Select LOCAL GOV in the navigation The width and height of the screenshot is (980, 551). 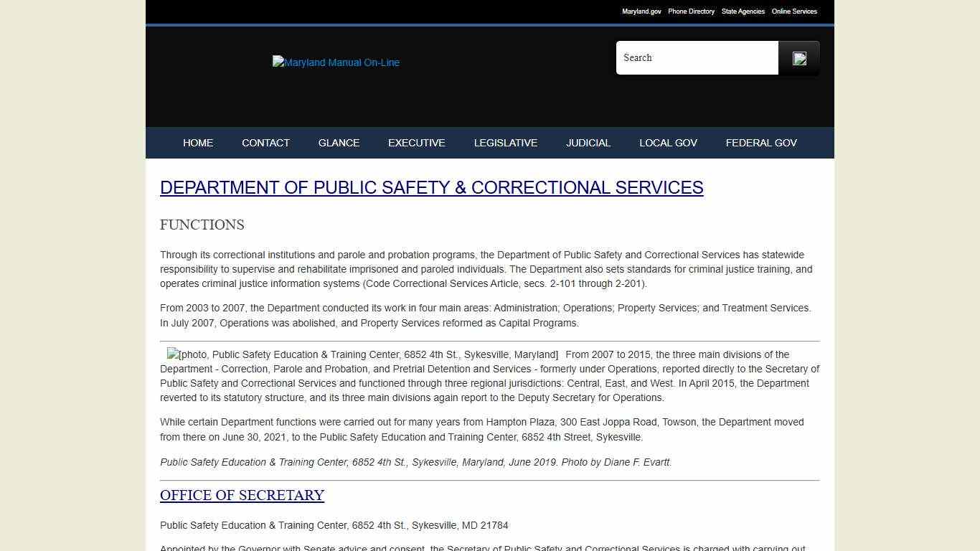point(668,143)
